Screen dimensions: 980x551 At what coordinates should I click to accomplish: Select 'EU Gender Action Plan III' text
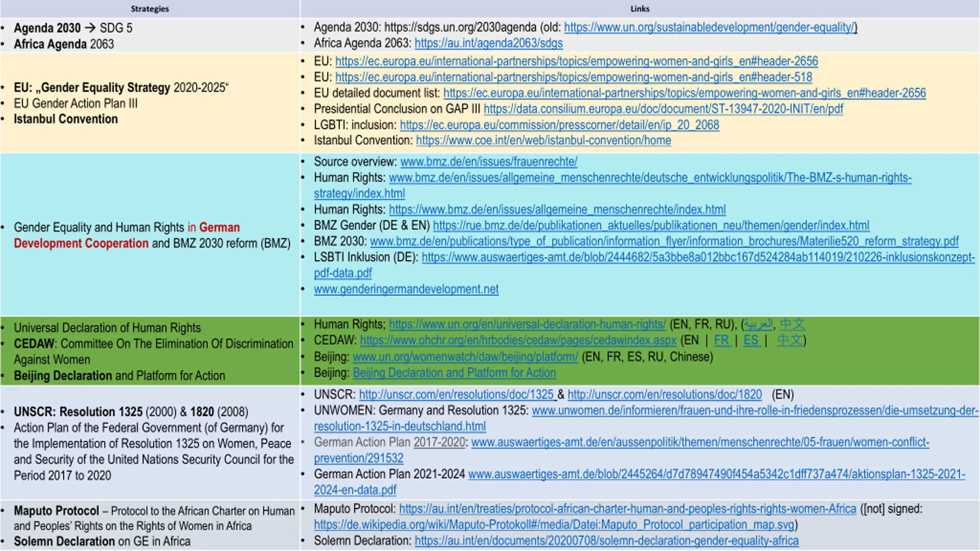tap(76, 104)
